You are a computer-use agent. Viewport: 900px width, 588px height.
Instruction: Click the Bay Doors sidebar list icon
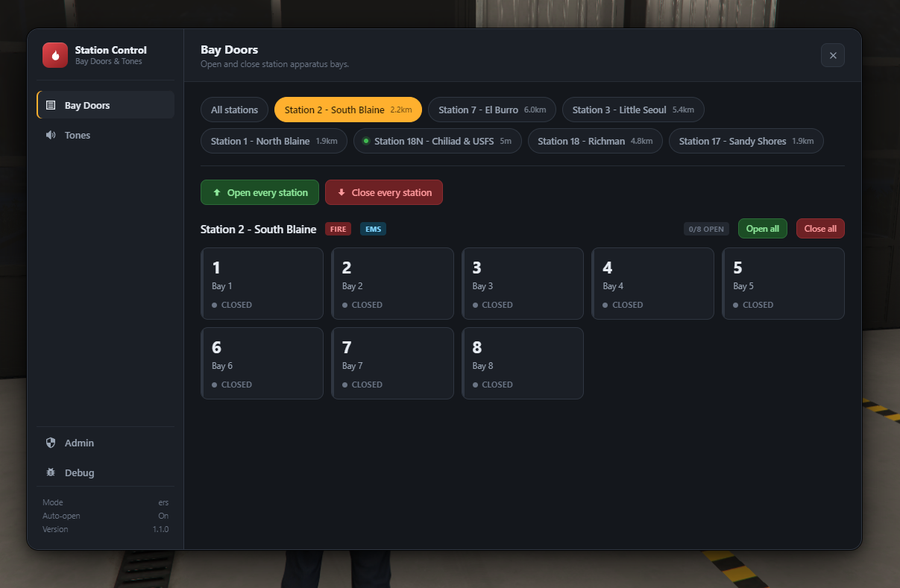(51, 105)
